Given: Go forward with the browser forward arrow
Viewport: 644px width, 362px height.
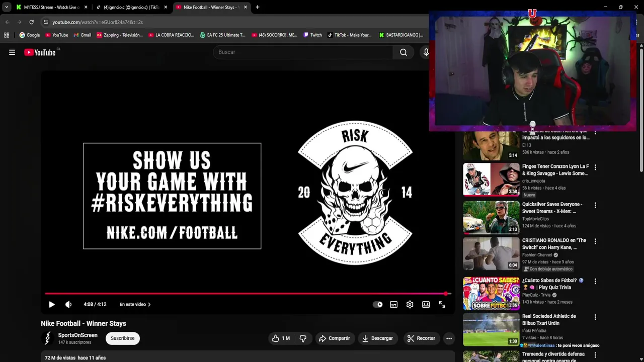Looking at the screenshot, I should pos(19,22).
